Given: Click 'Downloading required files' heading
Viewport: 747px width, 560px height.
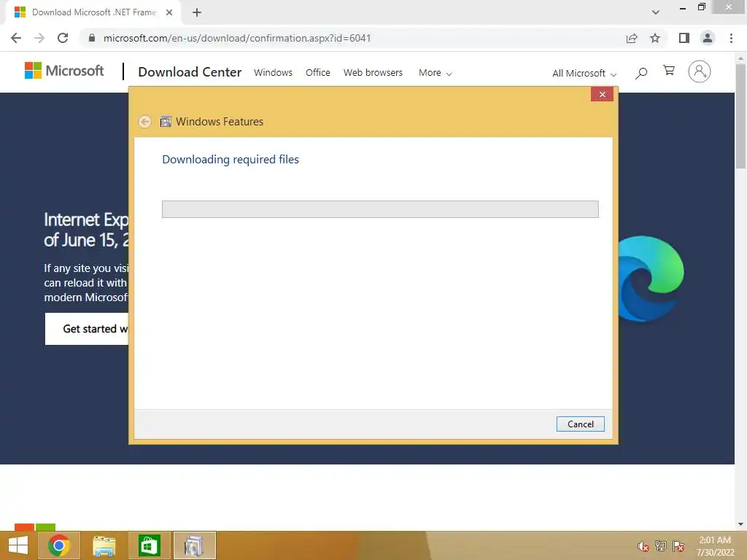Looking at the screenshot, I should [x=231, y=160].
